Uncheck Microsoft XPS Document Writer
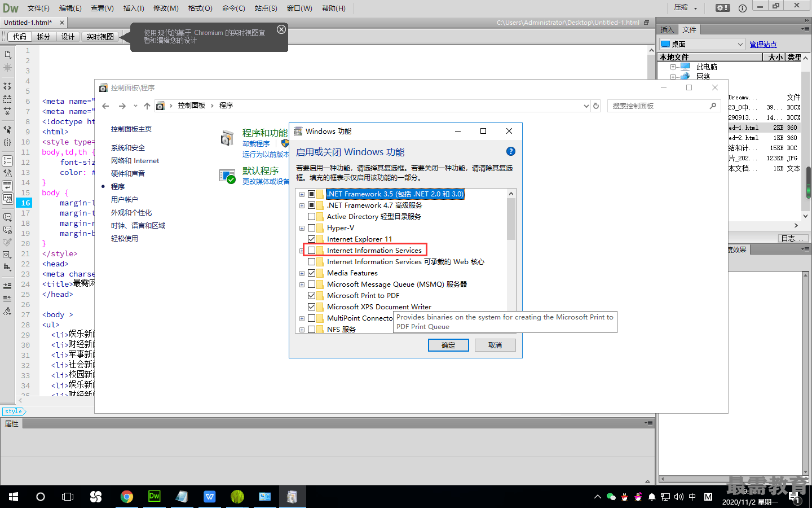Image resolution: width=812 pixels, height=508 pixels. point(311,307)
